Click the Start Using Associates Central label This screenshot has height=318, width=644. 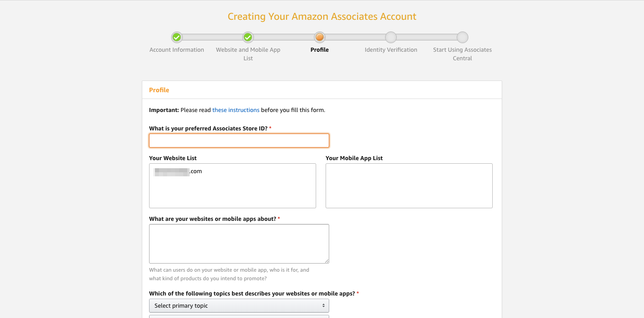tap(463, 54)
